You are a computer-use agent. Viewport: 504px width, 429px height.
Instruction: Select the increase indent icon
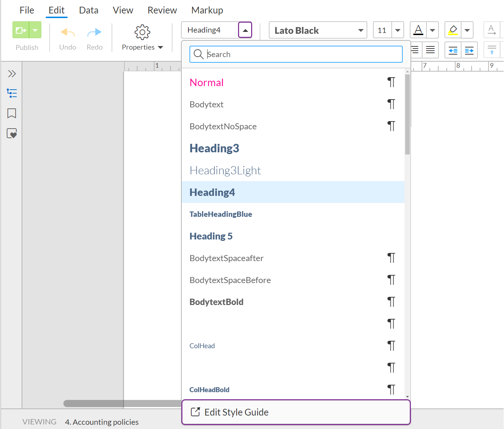[469, 50]
